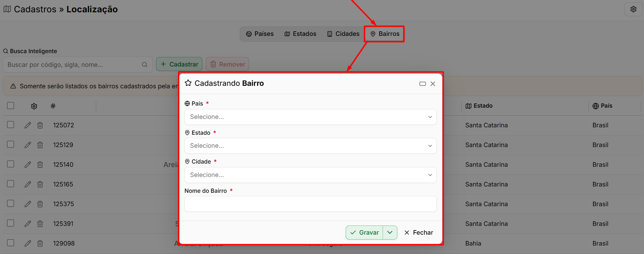The width and height of the screenshot is (644, 254).
Task: Delete row 125140 with trash icon
Action: tap(40, 165)
